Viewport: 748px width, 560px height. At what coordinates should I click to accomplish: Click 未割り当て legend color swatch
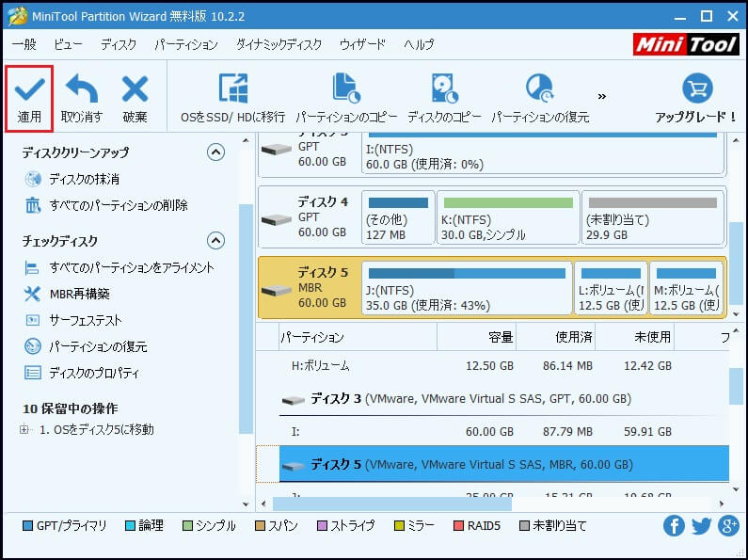click(524, 526)
